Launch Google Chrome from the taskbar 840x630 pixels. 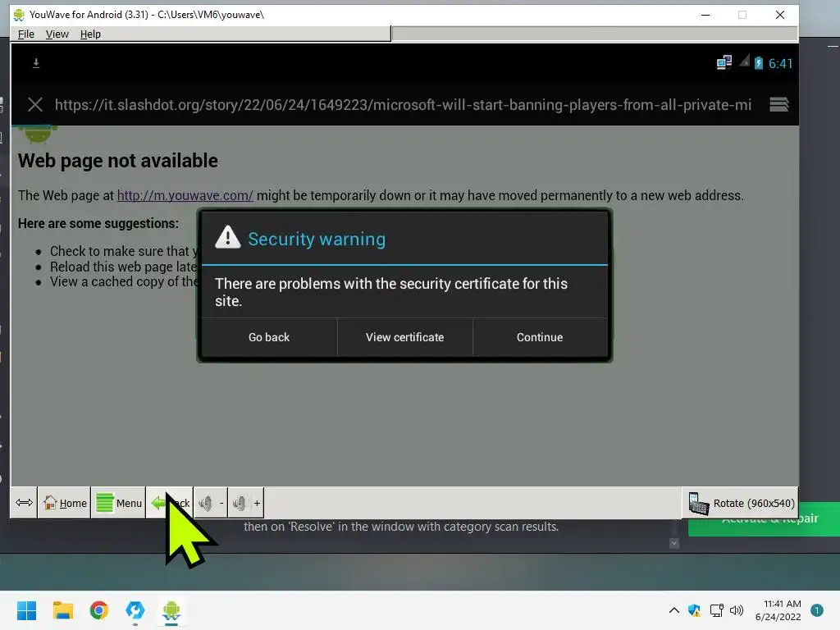(x=99, y=610)
